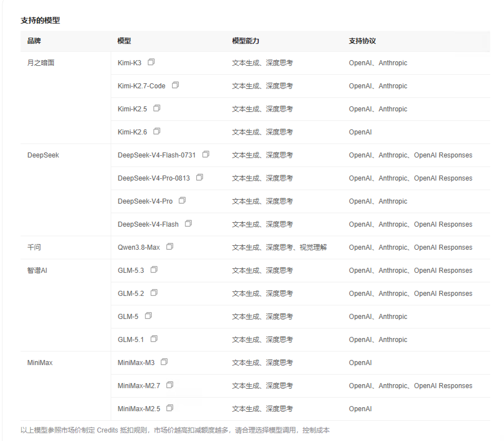Image resolution: width=504 pixels, height=441 pixels.
Task: Click the GLM-5.1 model name text
Action: click(131, 340)
